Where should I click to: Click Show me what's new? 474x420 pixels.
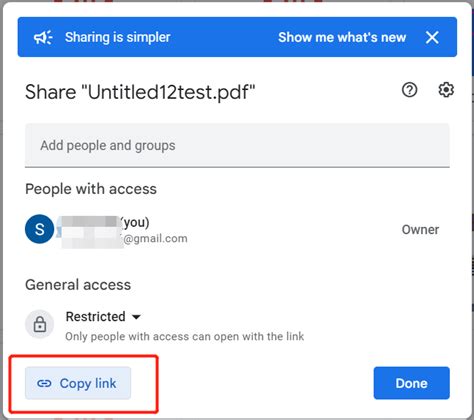342,37
